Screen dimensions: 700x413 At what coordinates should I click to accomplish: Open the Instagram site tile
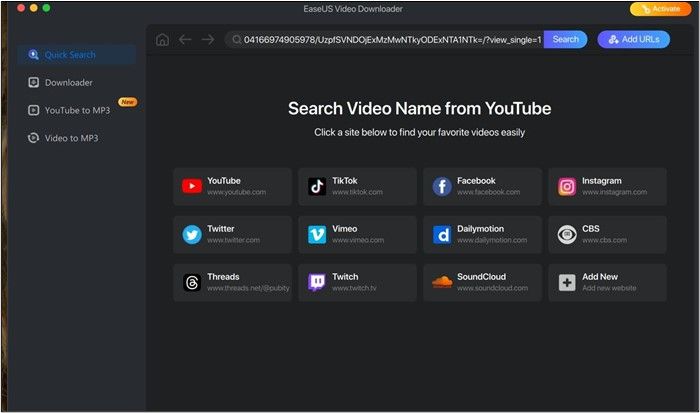[607, 186]
